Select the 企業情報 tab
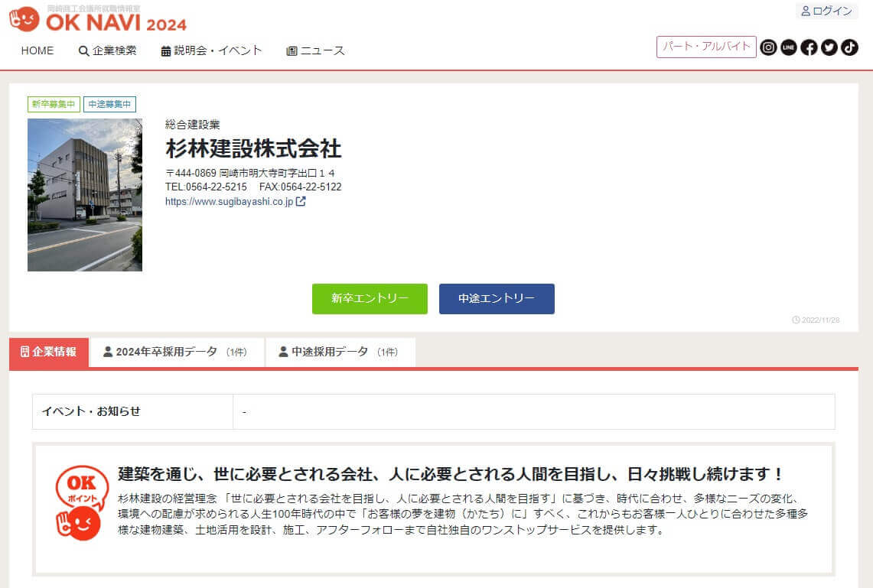 (49, 352)
